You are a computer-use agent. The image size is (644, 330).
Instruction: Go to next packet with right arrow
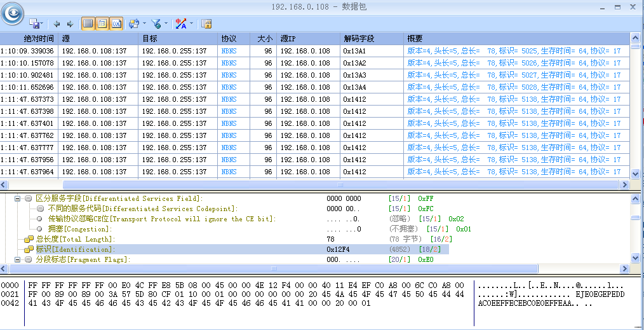click(70, 24)
